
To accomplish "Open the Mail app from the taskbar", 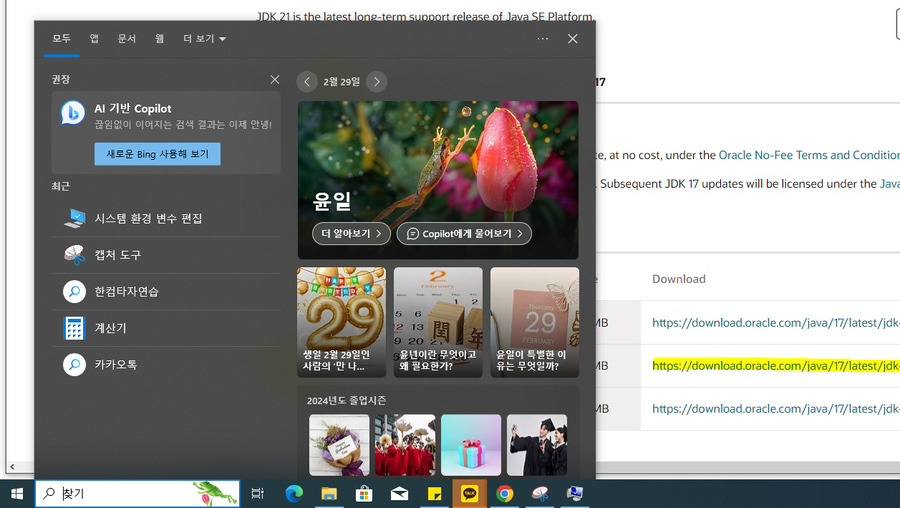I will point(399,494).
